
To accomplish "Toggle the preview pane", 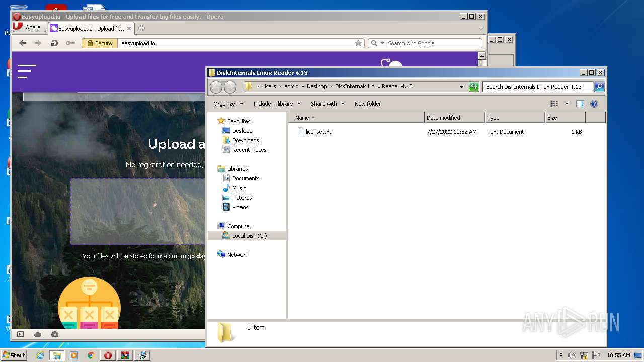I will coord(580,104).
